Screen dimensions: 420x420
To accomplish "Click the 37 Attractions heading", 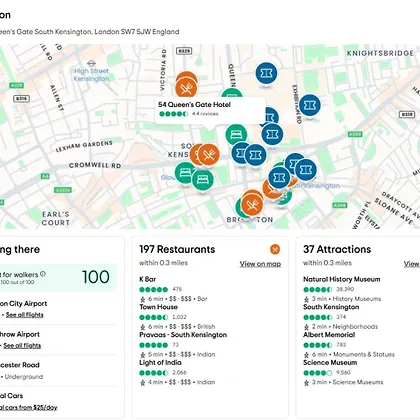I will (x=337, y=249).
